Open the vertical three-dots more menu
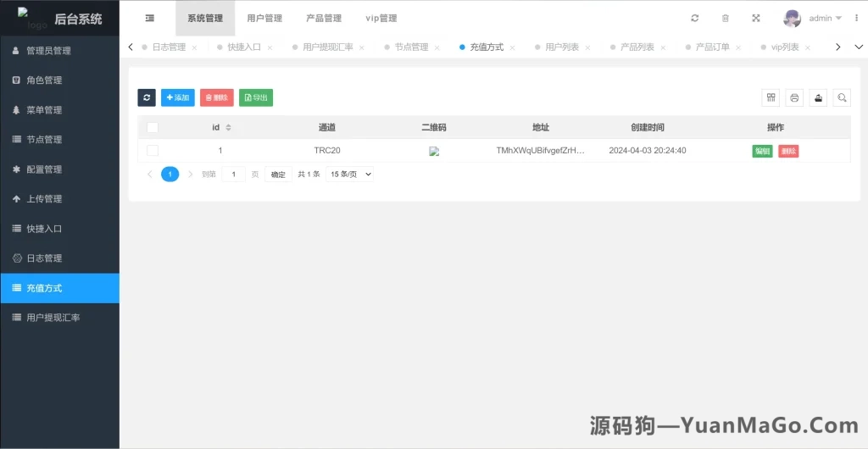Viewport: 868px width, 449px height. pyautogui.click(x=856, y=19)
